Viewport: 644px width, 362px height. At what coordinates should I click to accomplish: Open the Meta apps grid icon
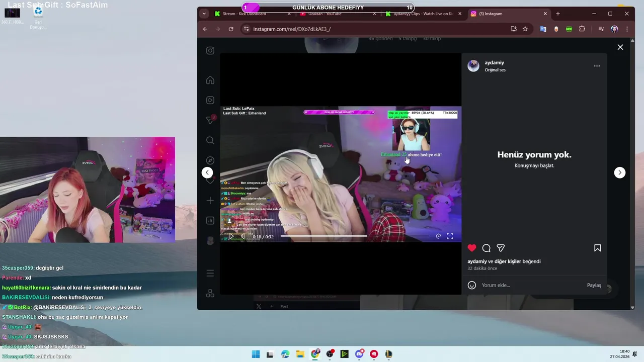(210, 293)
